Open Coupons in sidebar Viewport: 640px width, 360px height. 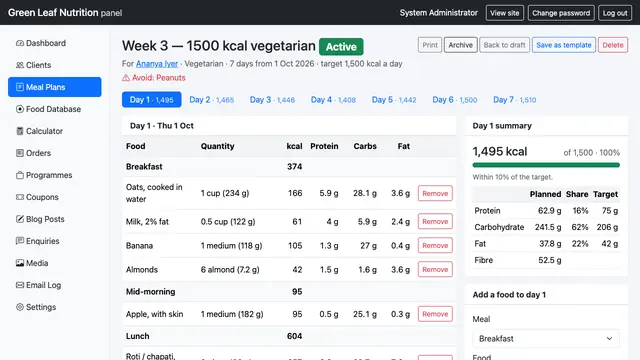click(55, 197)
